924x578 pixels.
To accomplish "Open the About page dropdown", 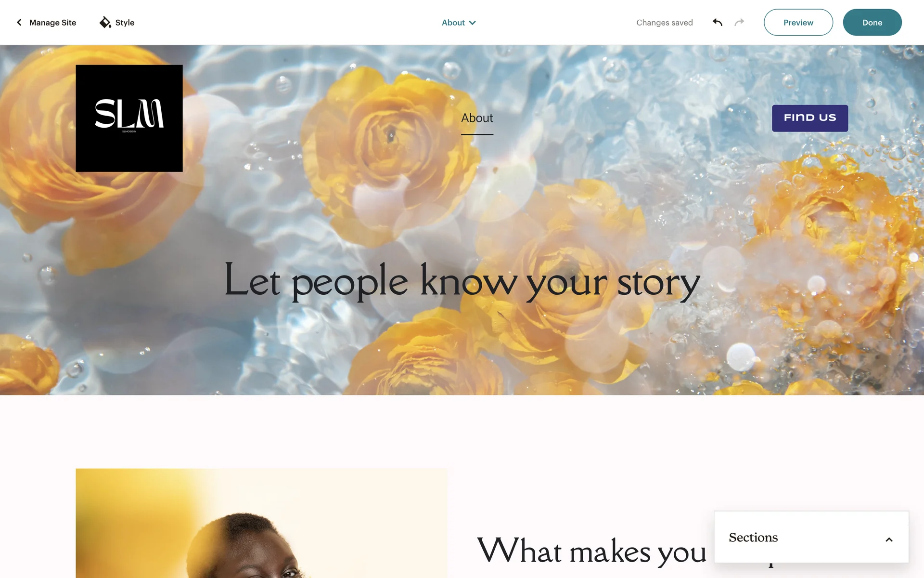I will coord(459,23).
